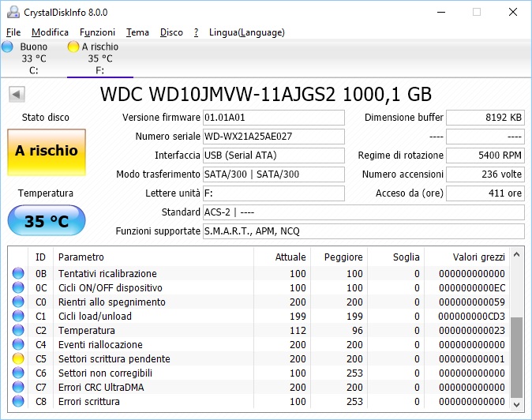Click the Attuale column header
This screenshot has height=420, width=532.
click(x=282, y=257)
